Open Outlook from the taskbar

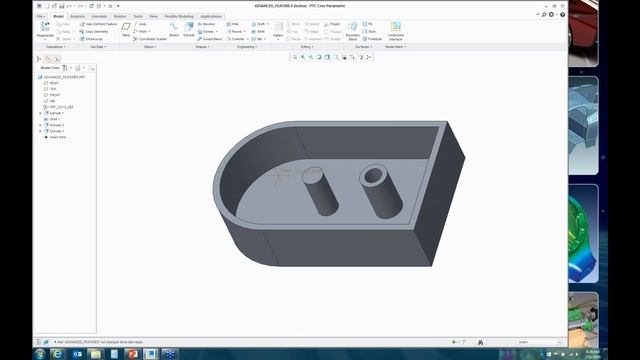pos(77,354)
